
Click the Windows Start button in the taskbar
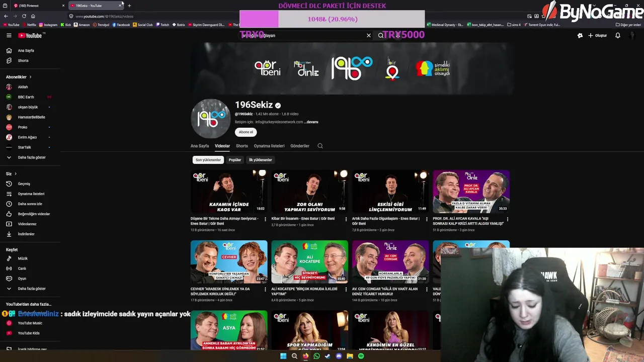click(283, 356)
